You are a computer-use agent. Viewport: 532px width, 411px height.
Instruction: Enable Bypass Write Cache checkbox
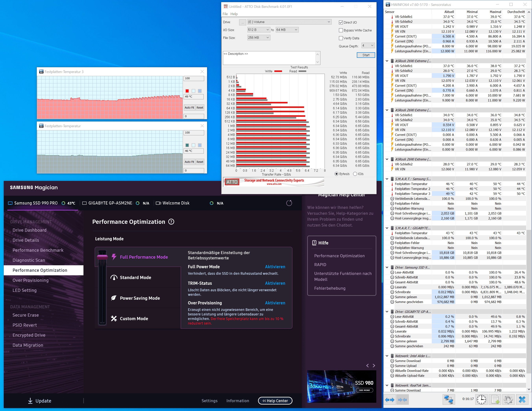341,30
